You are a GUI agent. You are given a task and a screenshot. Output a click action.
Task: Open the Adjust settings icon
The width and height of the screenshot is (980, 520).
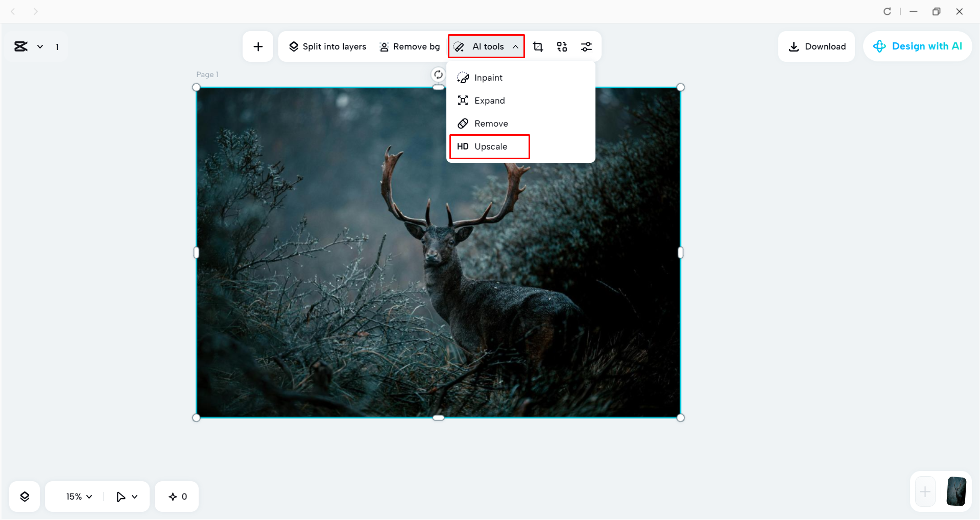point(586,46)
